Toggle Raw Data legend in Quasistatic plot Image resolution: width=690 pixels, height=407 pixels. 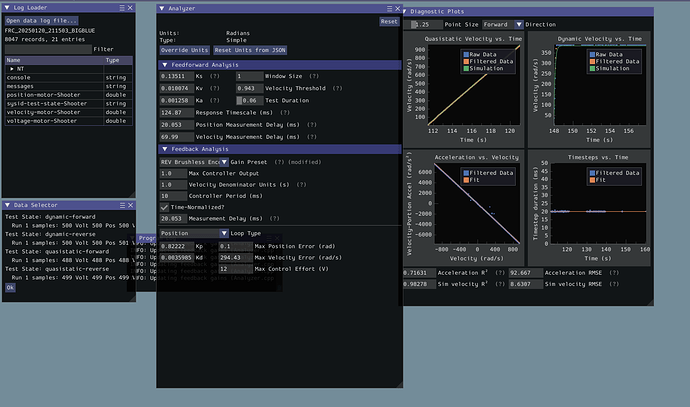(479, 55)
